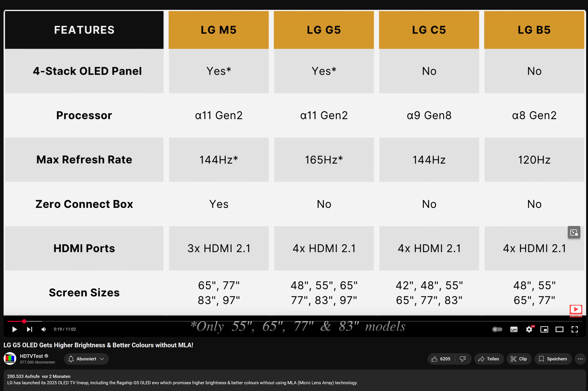Image resolution: width=588 pixels, height=391 pixels.
Task: Enter fullscreen mode
Action: coord(574,329)
